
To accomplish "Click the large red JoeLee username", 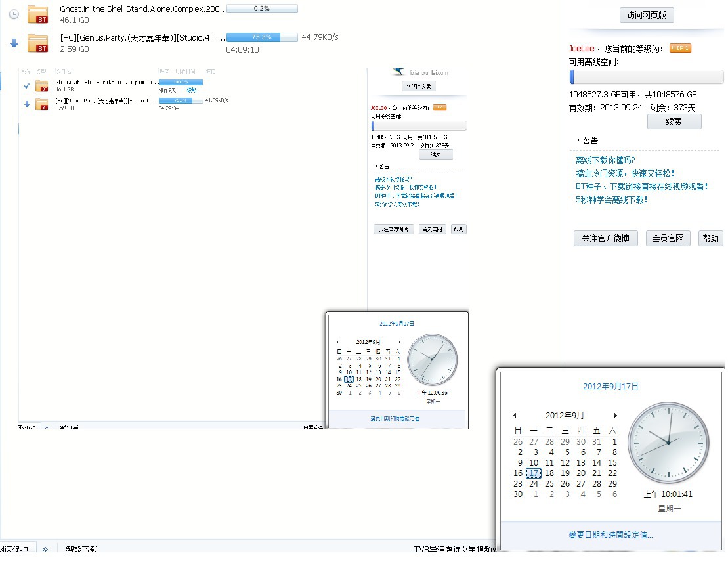I will click(582, 49).
